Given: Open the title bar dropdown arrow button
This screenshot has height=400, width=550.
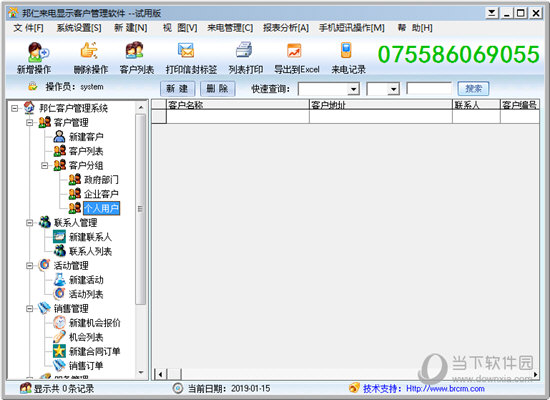Looking at the screenshot, I should [492, 13].
